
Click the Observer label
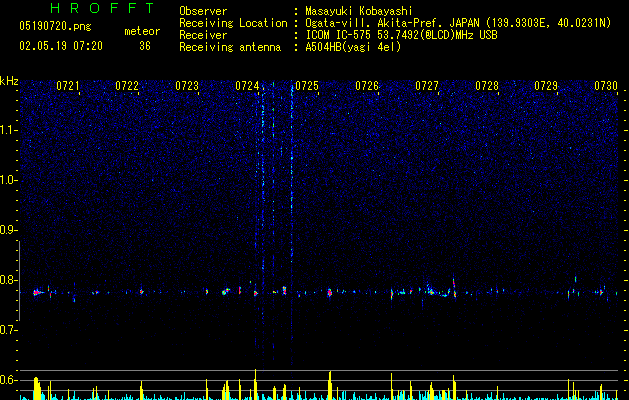pyautogui.click(x=203, y=11)
